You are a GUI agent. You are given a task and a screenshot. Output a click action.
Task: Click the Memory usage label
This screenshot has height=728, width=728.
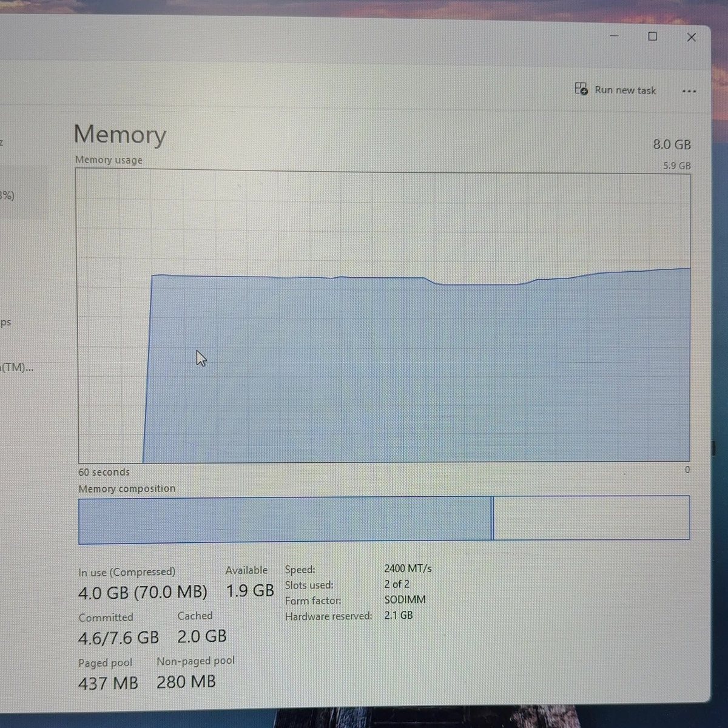pyautogui.click(x=109, y=160)
